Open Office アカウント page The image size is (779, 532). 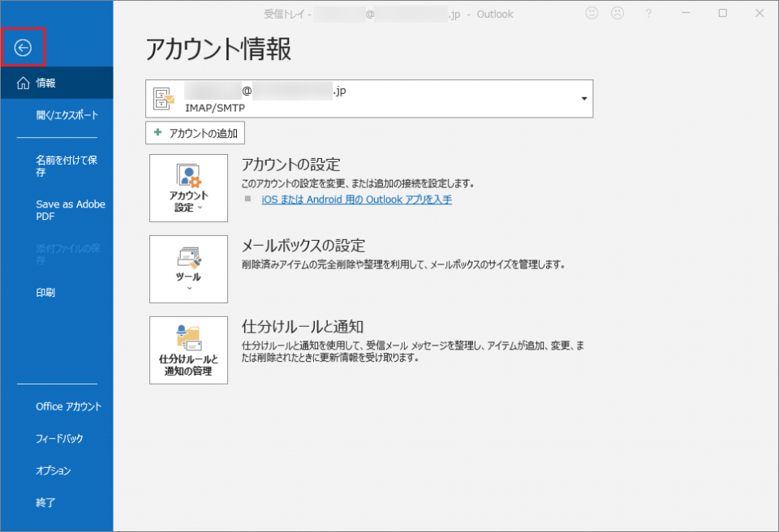coord(68,406)
